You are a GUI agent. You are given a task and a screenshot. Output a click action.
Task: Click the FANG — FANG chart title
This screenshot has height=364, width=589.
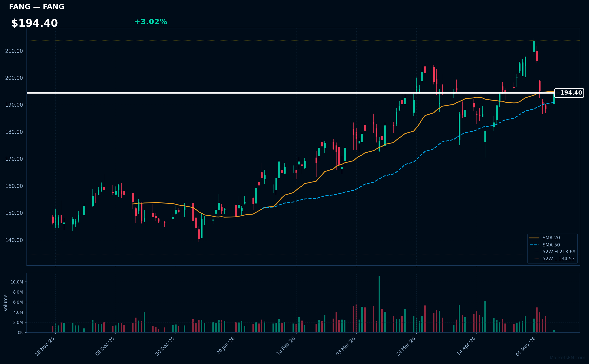(37, 7)
